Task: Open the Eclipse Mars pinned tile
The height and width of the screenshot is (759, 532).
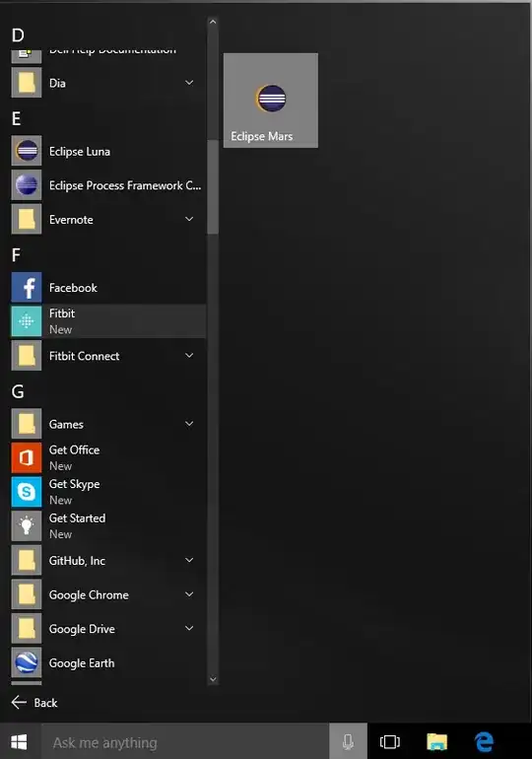Action: pos(271,101)
